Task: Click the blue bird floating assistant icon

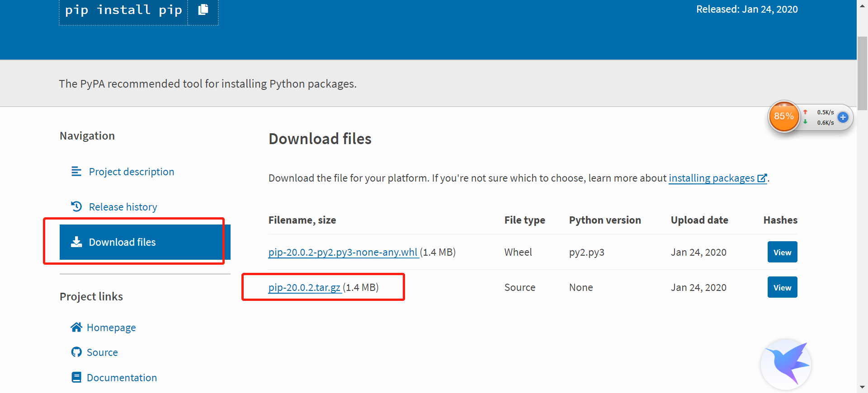Action: pyautogui.click(x=787, y=364)
